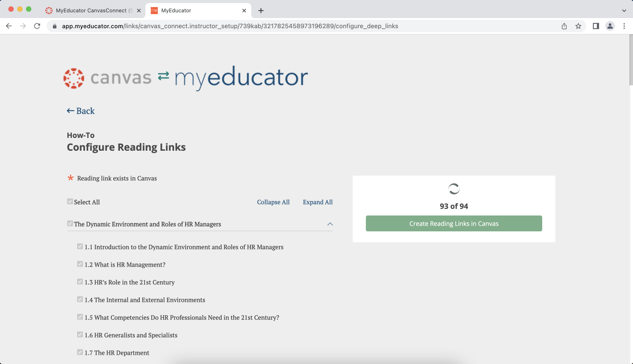
Task: Open a new browser tab
Action: click(x=261, y=10)
